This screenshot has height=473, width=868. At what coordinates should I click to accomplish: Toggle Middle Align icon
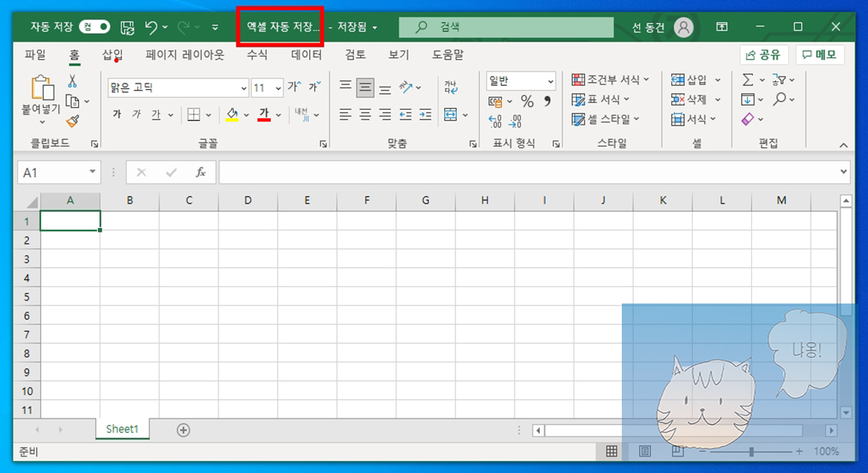coord(365,88)
